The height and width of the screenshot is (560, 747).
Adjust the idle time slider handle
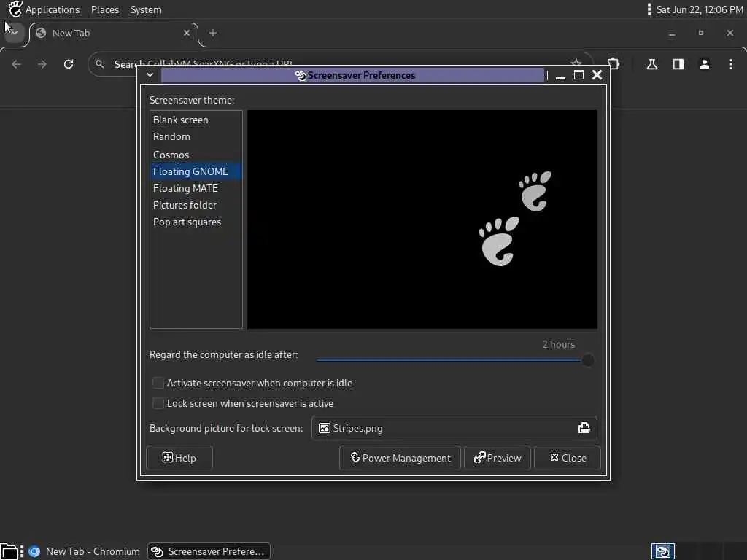coord(588,360)
